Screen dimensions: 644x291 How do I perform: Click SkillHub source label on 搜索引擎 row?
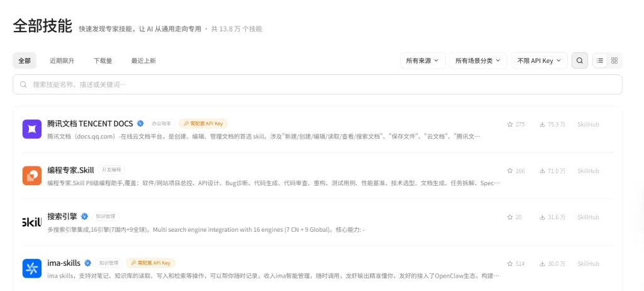(588, 217)
